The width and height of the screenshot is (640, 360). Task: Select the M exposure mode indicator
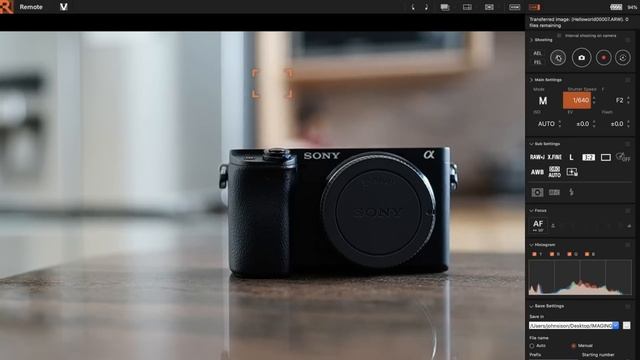[x=542, y=100]
